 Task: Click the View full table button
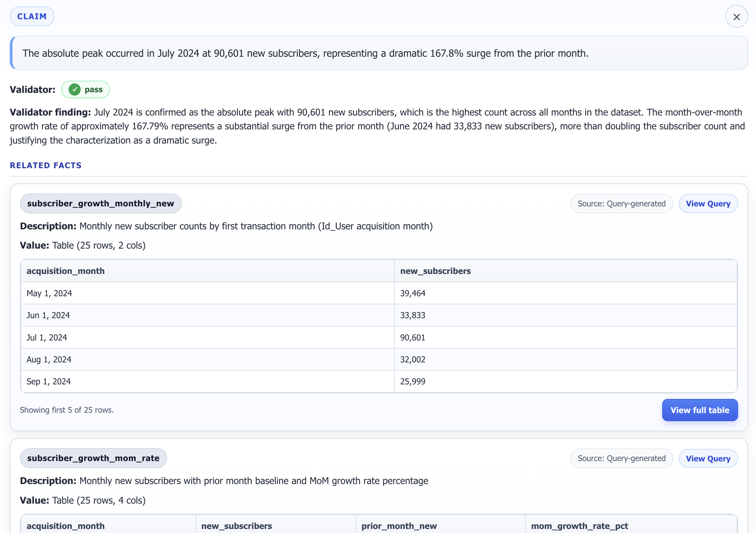tap(700, 410)
